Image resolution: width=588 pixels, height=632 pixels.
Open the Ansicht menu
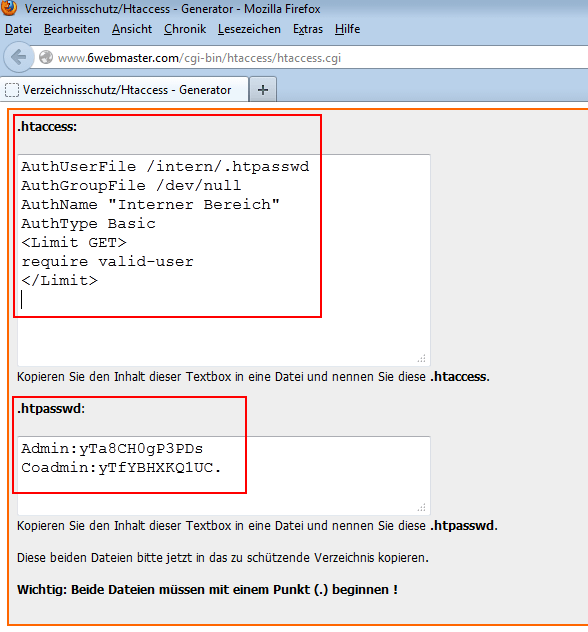pyautogui.click(x=132, y=29)
